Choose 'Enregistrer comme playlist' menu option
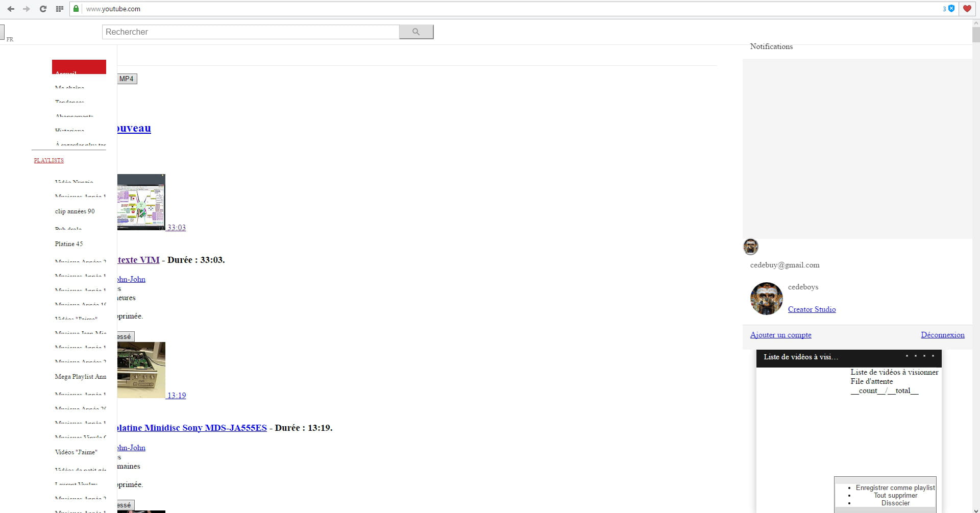Screen dimensions: 980x513 click(x=895, y=487)
